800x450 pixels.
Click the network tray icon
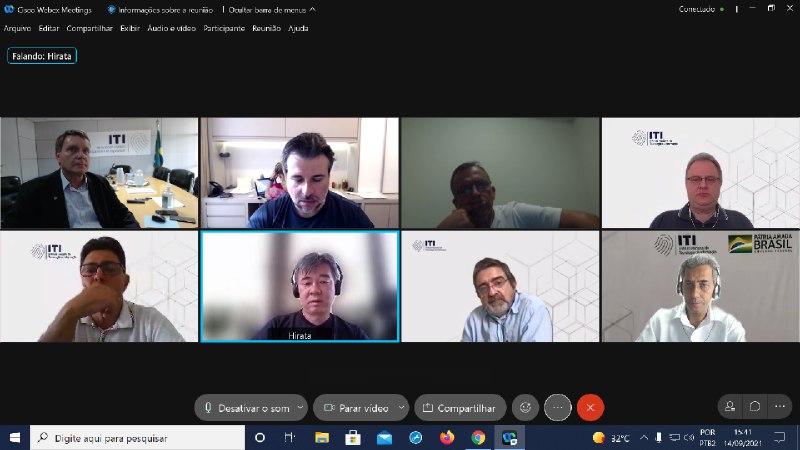(674, 438)
